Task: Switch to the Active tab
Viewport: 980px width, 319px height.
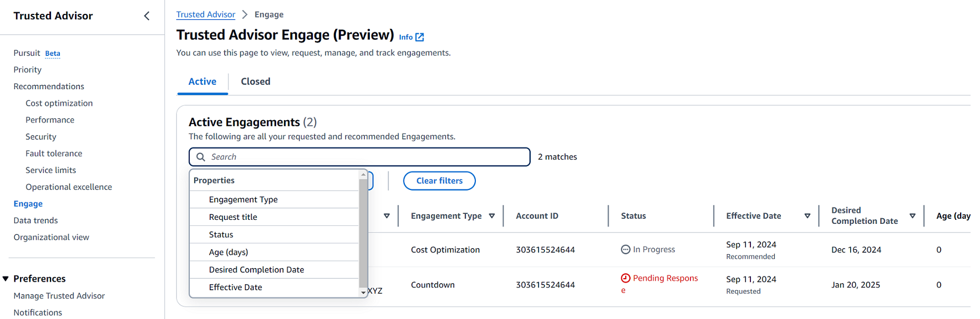Action: point(202,81)
